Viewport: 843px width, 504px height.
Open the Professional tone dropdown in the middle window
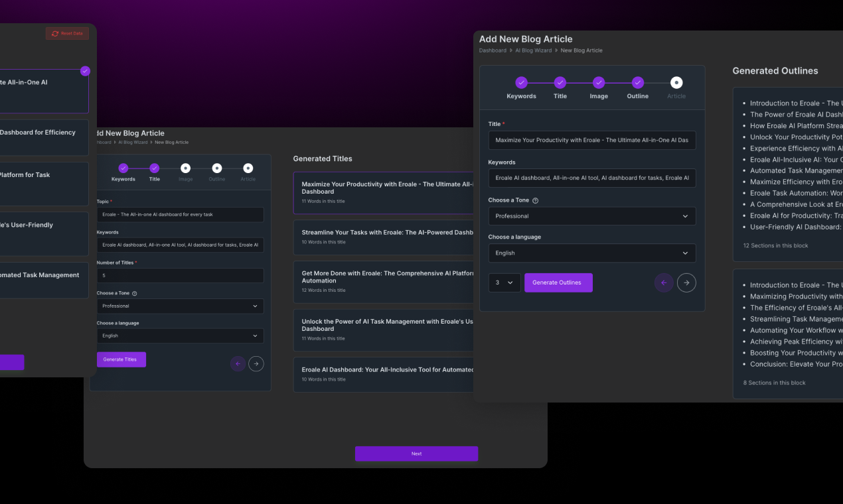[180, 306]
